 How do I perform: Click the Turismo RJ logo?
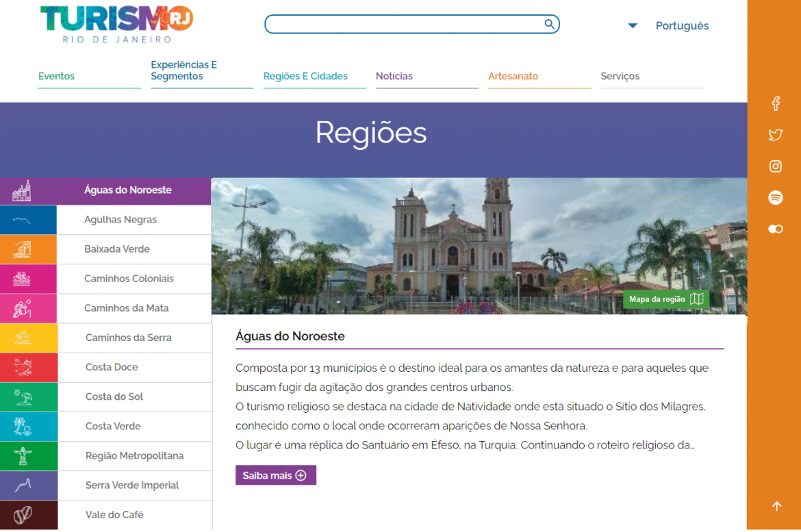[116, 24]
